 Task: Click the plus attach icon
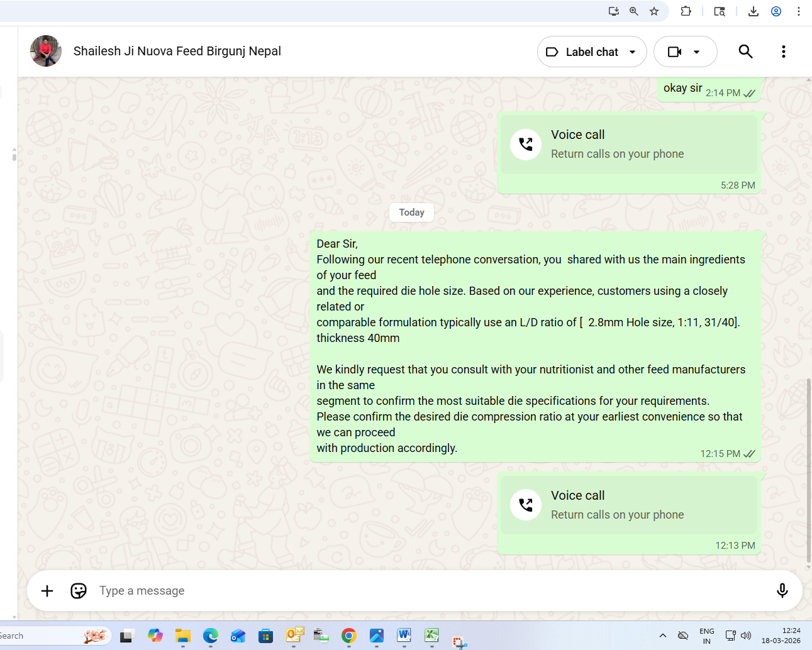[47, 591]
